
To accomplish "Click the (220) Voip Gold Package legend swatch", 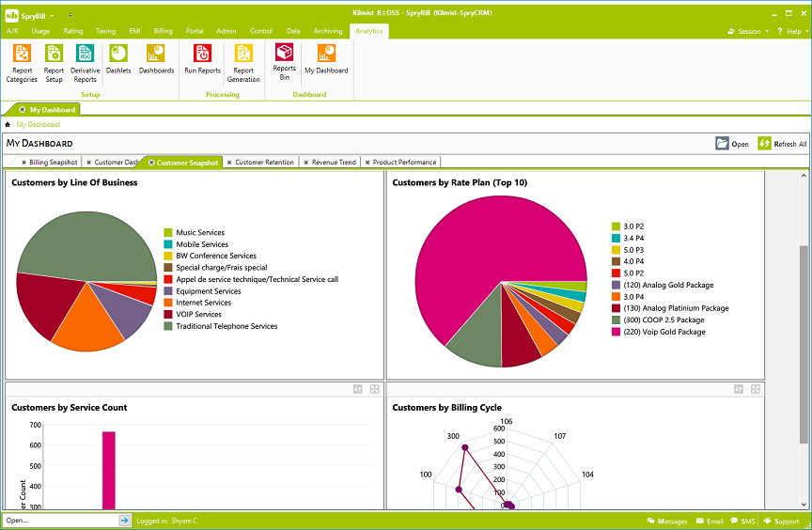I will 616,332.
